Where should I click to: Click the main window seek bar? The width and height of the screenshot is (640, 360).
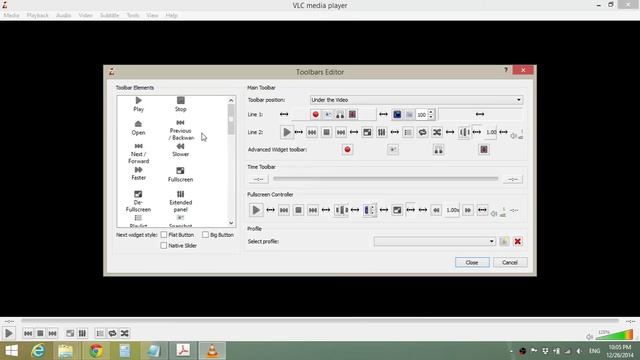point(320,321)
